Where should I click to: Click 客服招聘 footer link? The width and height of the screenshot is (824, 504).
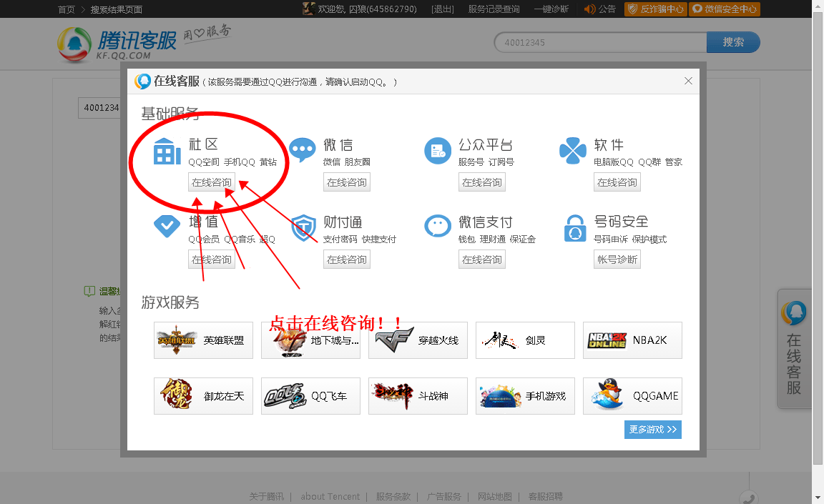click(x=546, y=496)
